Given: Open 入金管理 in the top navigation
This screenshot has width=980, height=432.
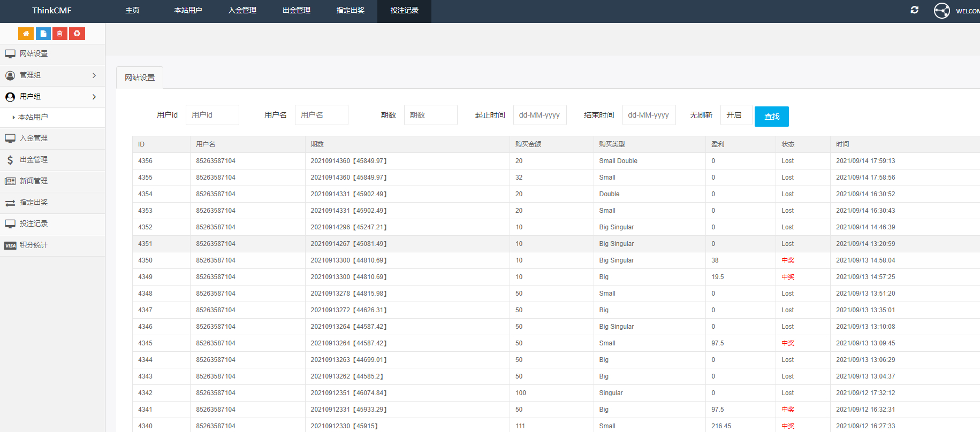Looking at the screenshot, I should [x=242, y=11].
